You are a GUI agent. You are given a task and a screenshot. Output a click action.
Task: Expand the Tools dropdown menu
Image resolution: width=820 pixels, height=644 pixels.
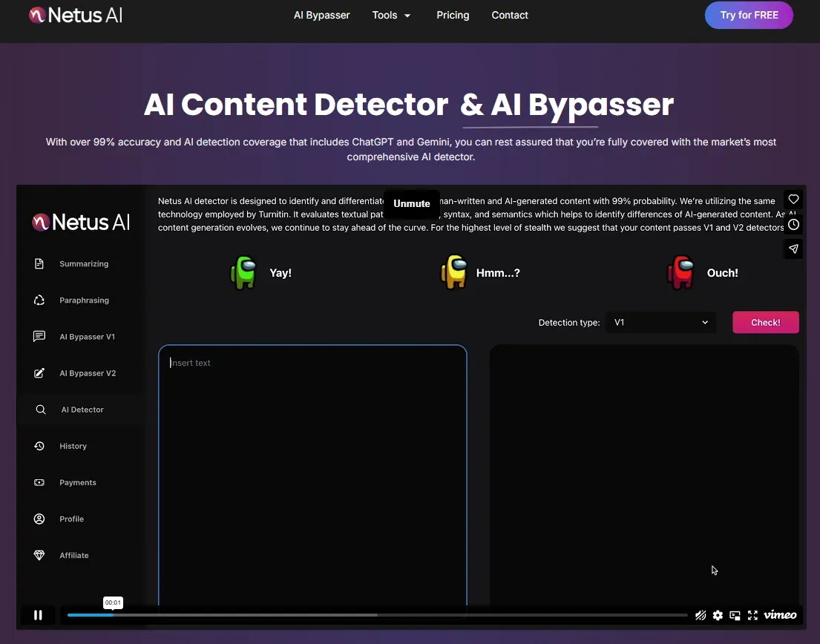(391, 15)
